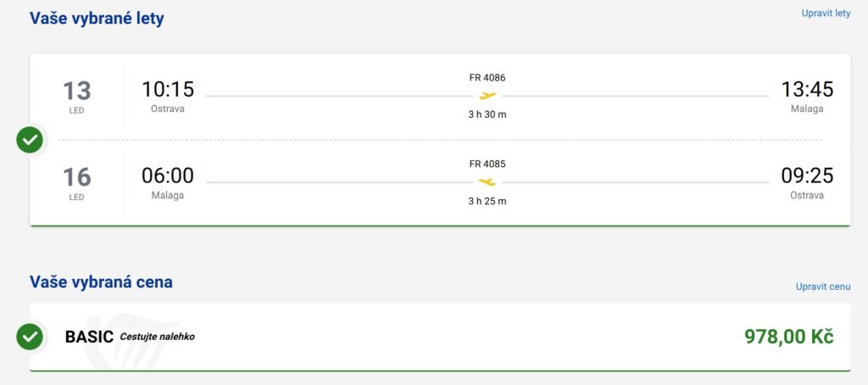This screenshot has height=385, width=868.
Task: Click the 978,00 Kč price
Action: pos(788,337)
